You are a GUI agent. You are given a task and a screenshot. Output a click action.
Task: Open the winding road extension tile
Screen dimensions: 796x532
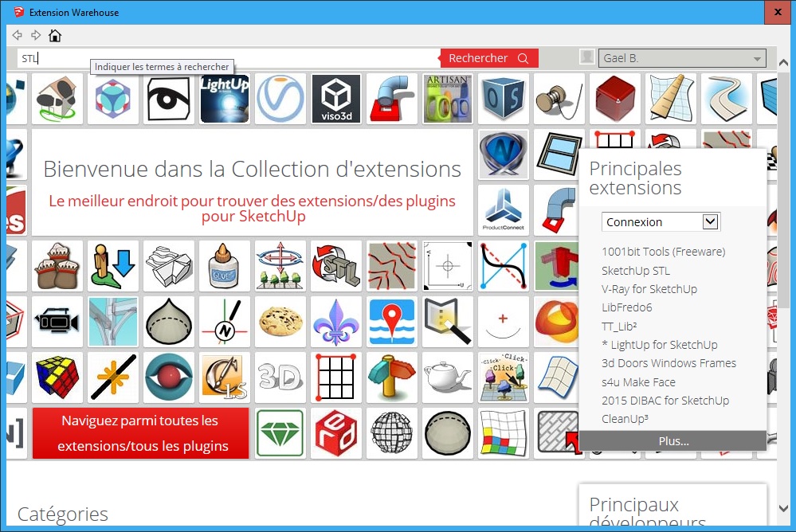(727, 99)
